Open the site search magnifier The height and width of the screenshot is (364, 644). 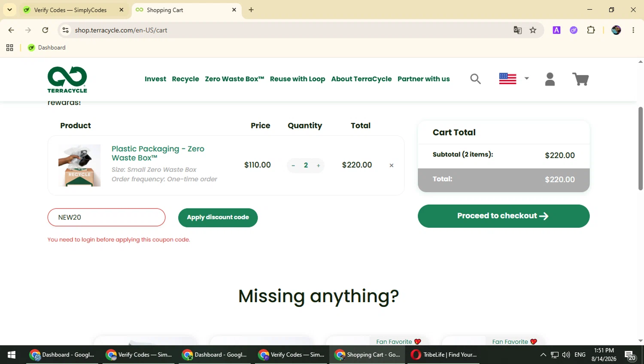(x=475, y=79)
